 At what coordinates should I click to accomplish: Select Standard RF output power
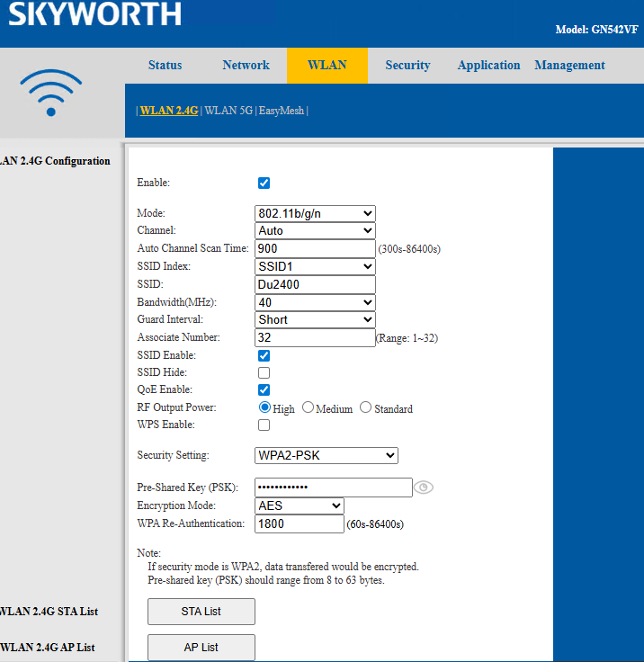point(365,407)
